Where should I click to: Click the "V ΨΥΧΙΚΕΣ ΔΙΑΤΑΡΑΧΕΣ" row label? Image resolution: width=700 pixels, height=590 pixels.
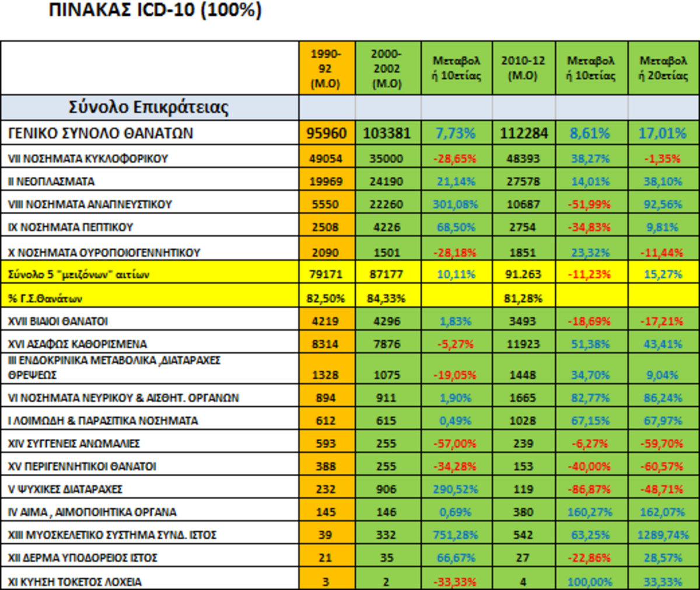pyautogui.click(x=65, y=489)
